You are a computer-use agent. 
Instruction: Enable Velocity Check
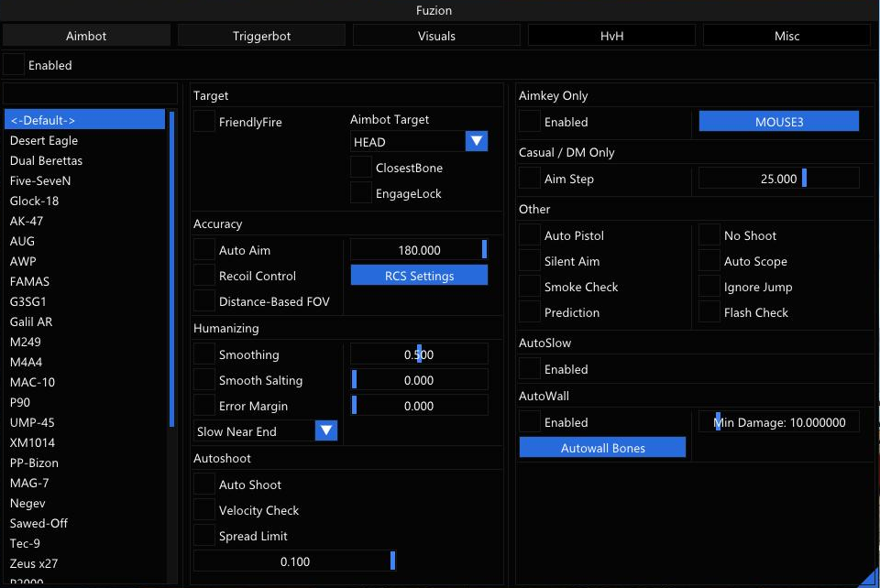(x=204, y=510)
